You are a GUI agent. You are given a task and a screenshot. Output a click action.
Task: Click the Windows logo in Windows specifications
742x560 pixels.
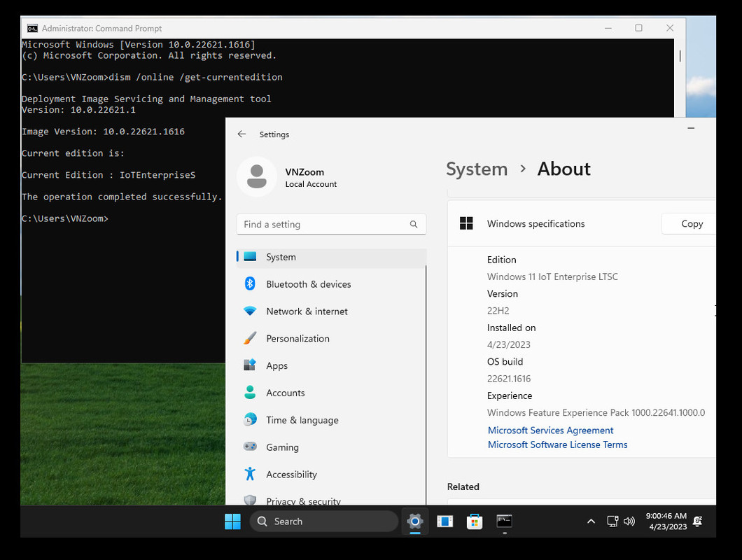tap(466, 223)
